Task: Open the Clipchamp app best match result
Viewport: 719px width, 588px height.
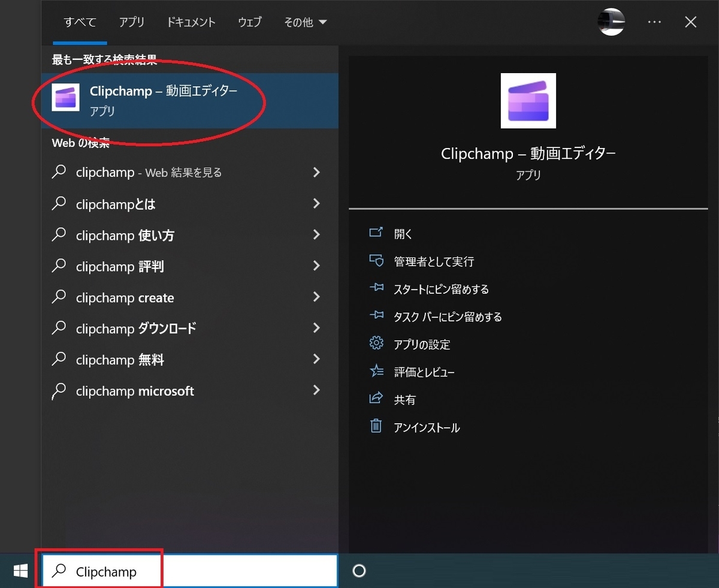Action: point(190,101)
